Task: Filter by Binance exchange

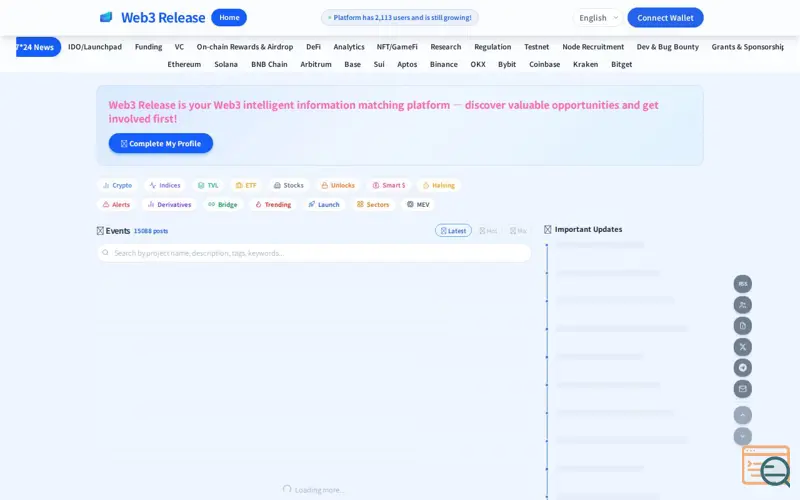Action: click(444, 64)
